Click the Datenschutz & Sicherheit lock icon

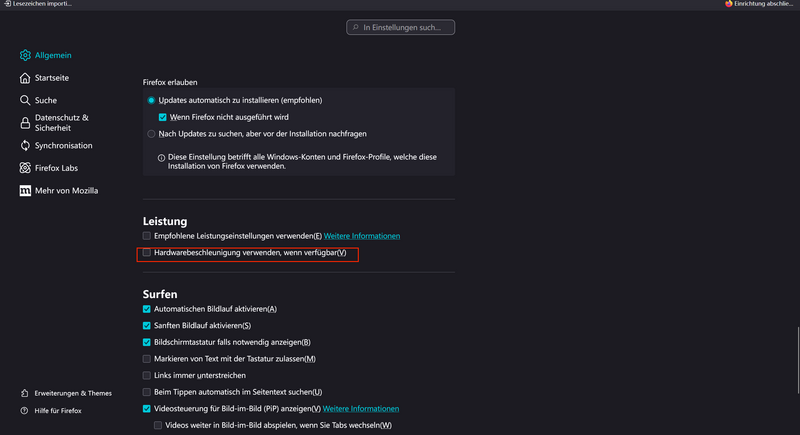pyautogui.click(x=25, y=123)
